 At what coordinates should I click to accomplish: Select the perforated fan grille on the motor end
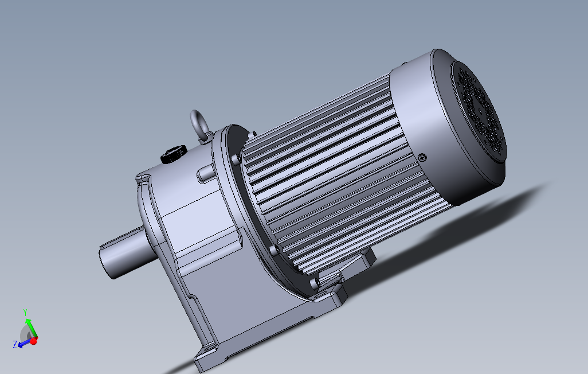[x=479, y=111]
